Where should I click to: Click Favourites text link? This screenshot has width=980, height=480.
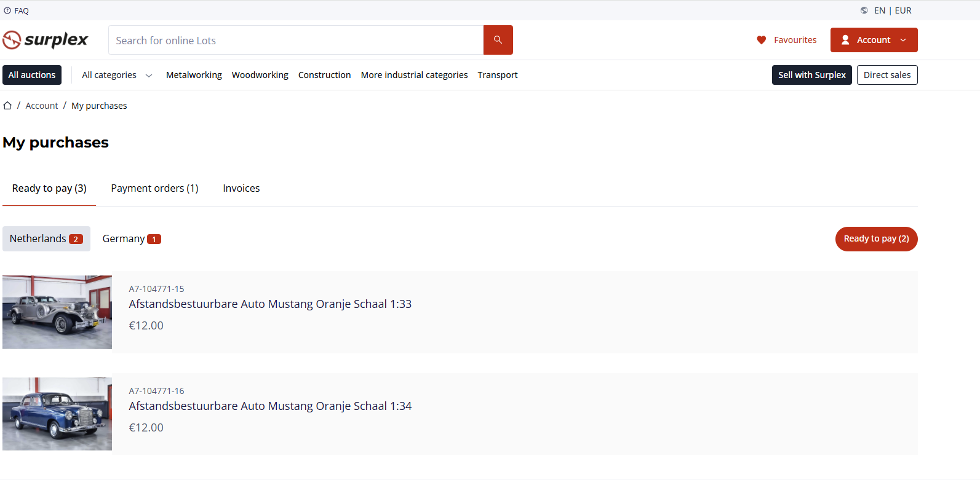point(795,40)
